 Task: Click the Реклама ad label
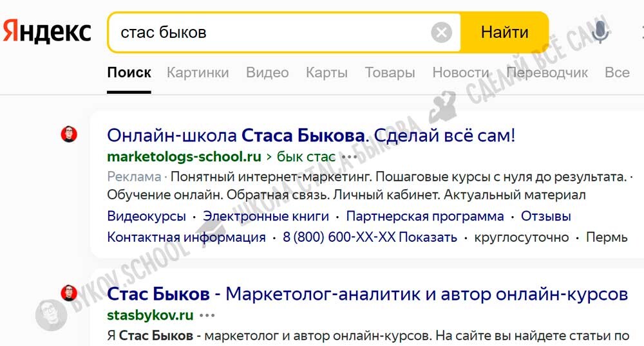(134, 177)
